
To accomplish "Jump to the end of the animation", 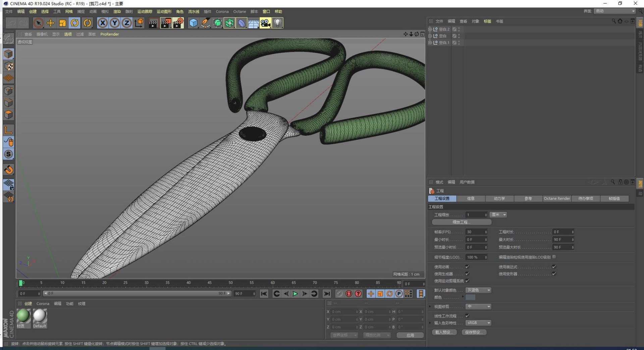I will (327, 294).
